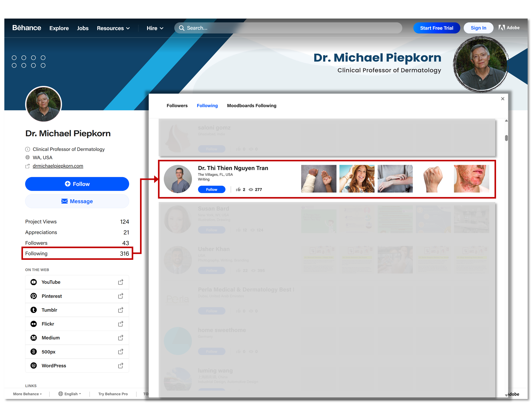
Task: Expand the Hire dropdown menu
Action: click(x=155, y=28)
